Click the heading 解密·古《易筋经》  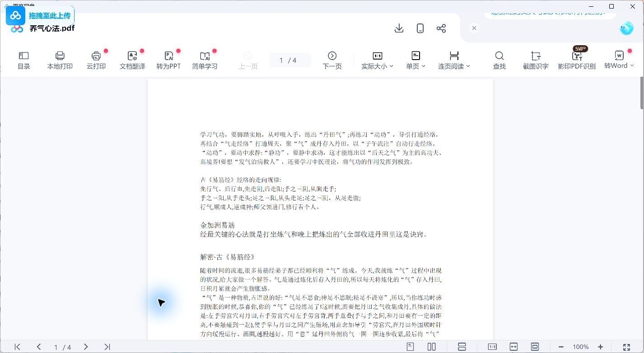228,257
